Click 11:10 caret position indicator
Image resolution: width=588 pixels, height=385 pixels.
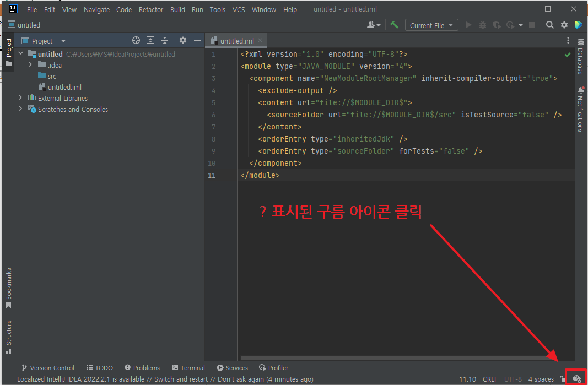point(468,379)
